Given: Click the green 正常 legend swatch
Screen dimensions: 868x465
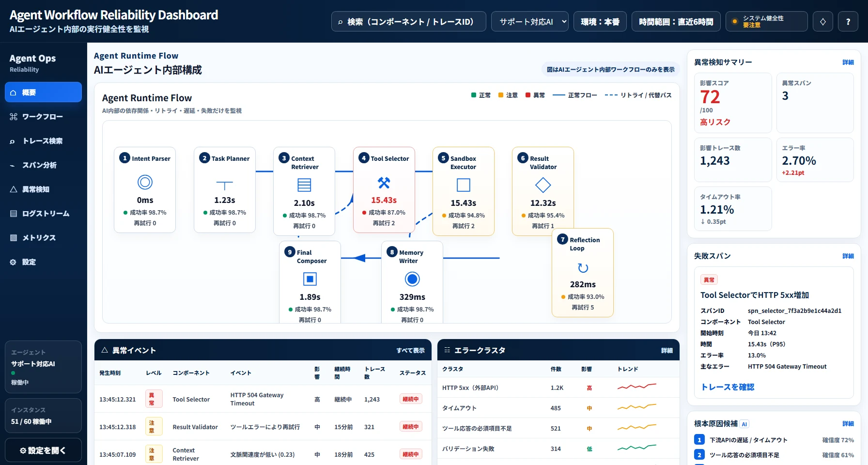Looking at the screenshot, I should click(x=474, y=95).
